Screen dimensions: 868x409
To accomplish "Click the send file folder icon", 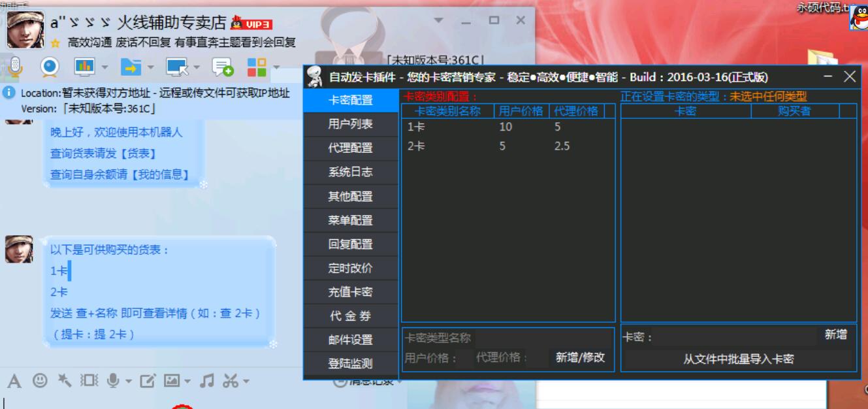I will (x=131, y=66).
